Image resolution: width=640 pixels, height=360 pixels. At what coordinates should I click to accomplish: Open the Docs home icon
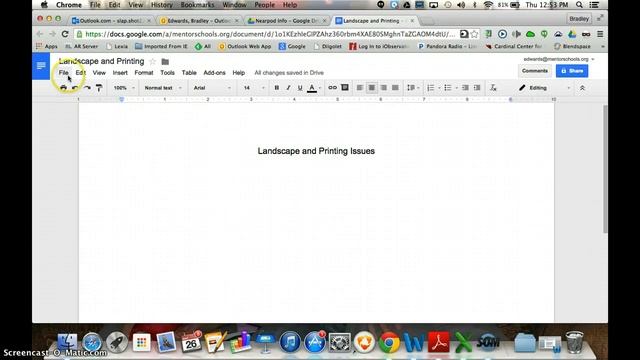click(x=41, y=66)
